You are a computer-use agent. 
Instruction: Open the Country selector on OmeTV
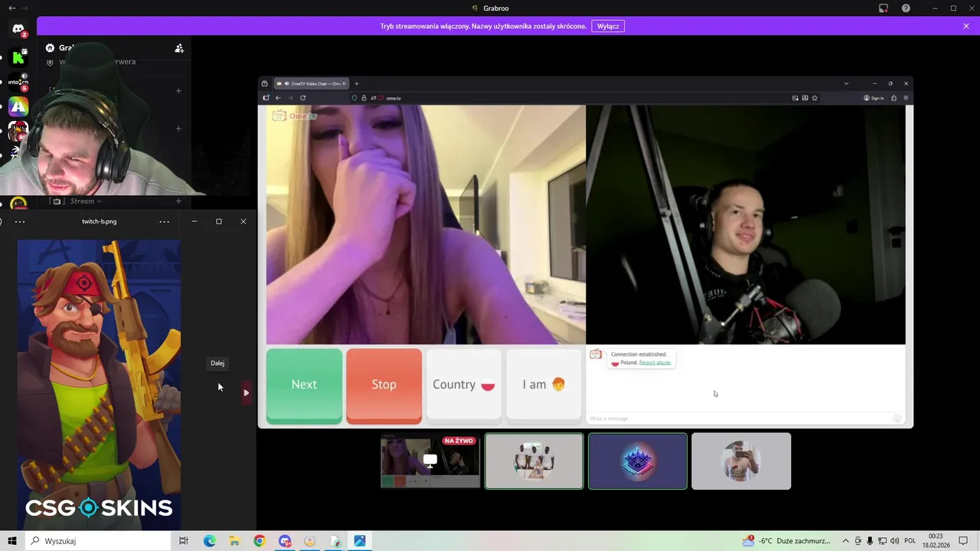(x=464, y=385)
